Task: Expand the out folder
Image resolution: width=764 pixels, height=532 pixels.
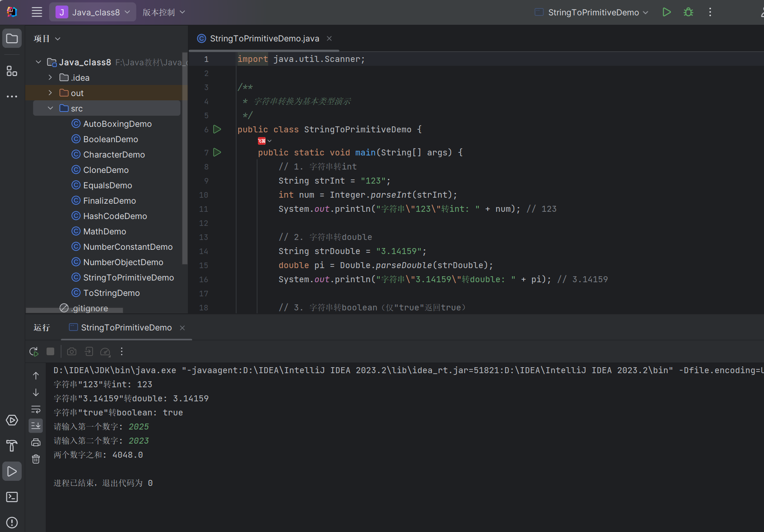Action: click(50, 93)
